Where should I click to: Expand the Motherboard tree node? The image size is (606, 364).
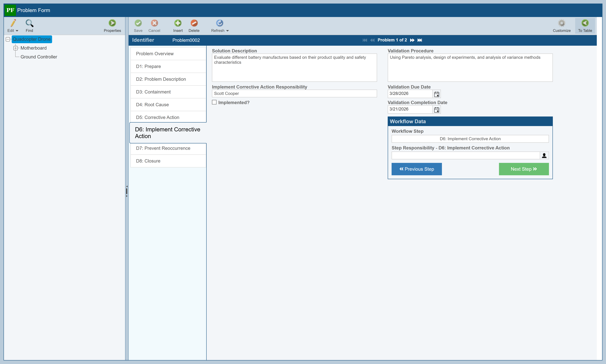pyautogui.click(x=15, y=48)
